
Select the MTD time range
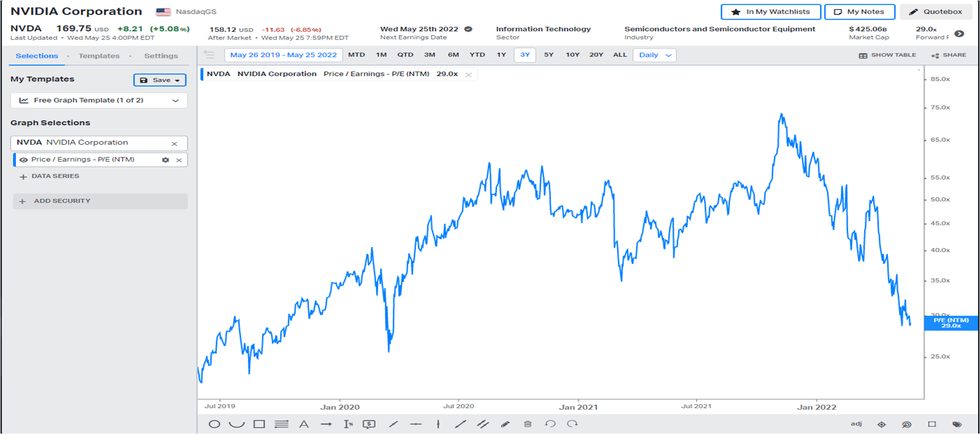(356, 55)
